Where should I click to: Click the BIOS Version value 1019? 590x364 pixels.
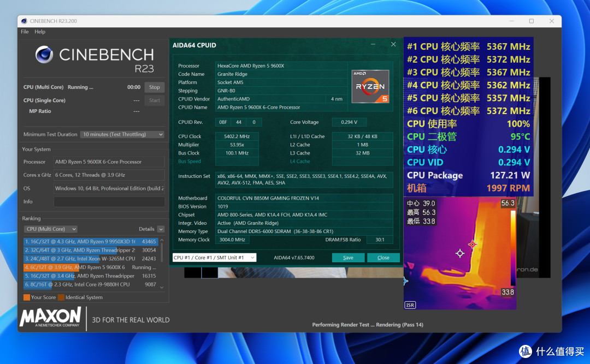304,206
